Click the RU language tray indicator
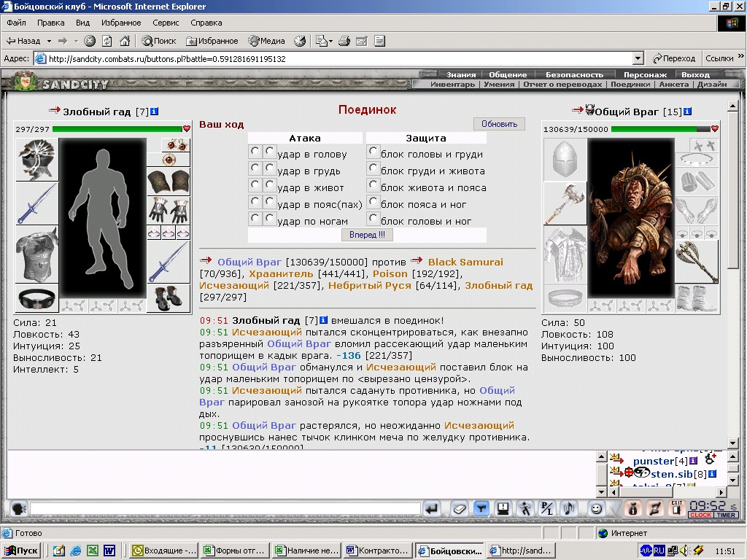This screenshot has width=747, height=560. point(659,551)
